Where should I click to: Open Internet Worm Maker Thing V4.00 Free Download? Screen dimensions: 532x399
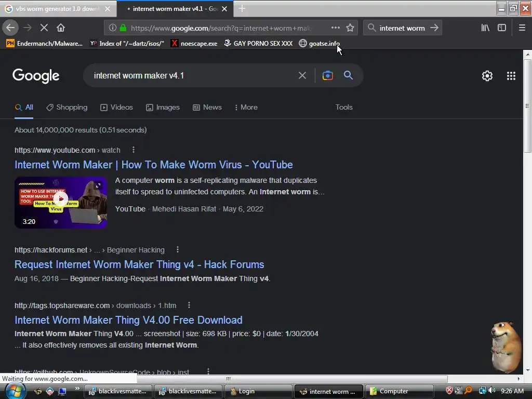[x=128, y=320]
